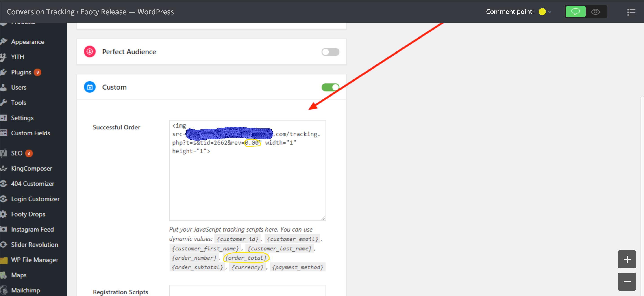Toggle the eye visibility icon
This screenshot has height=296, width=644.
(x=595, y=12)
